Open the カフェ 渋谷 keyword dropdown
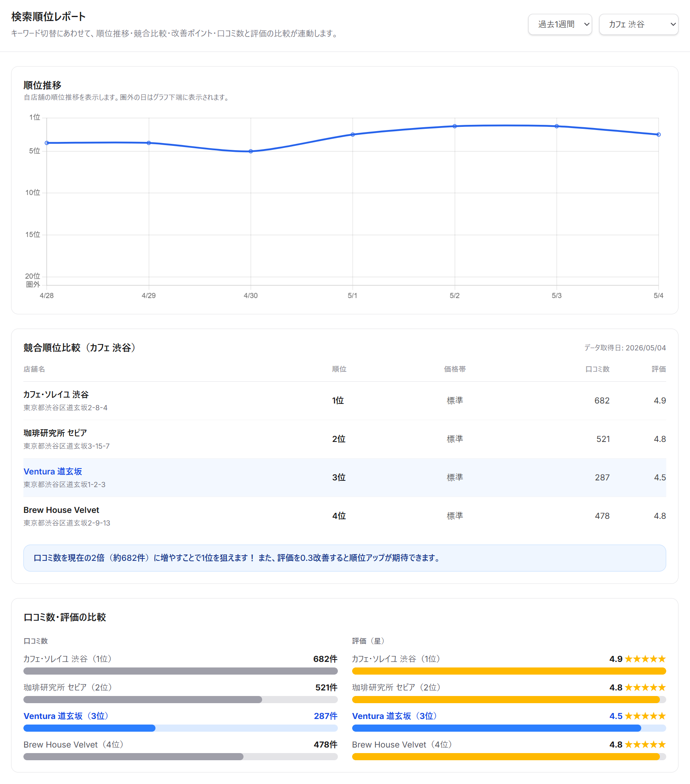Screen dimensions: 690x784 [638, 25]
